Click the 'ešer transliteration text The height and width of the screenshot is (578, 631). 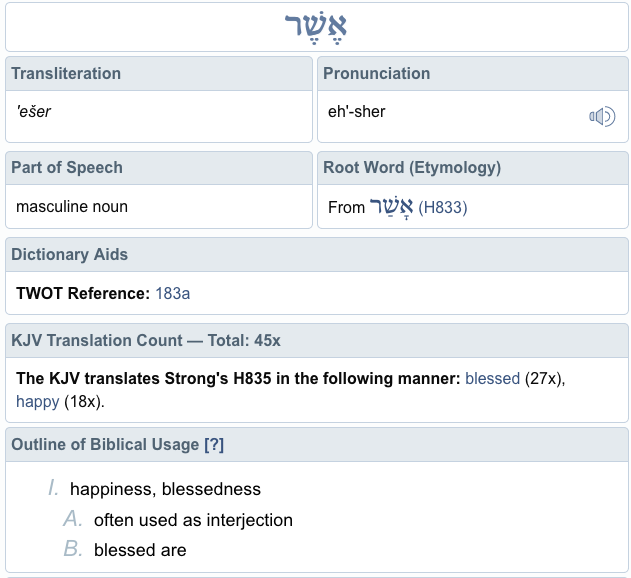(34, 112)
